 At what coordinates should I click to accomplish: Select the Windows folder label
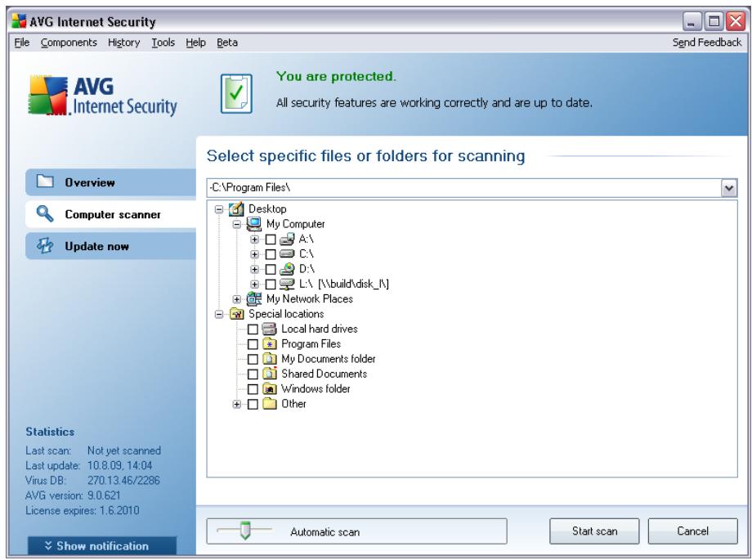[316, 388]
